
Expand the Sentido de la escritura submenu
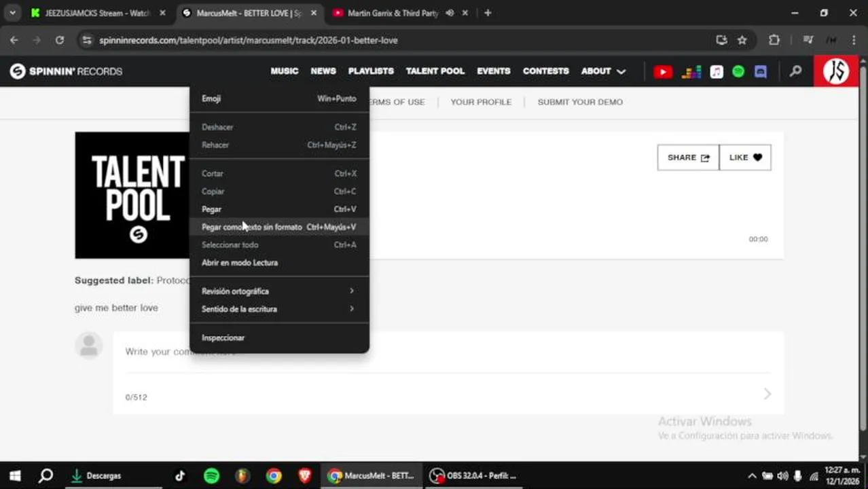[279, 309]
